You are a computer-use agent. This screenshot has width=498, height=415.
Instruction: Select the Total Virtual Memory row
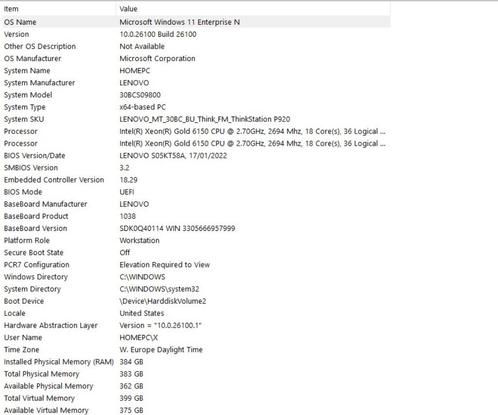(x=39, y=398)
